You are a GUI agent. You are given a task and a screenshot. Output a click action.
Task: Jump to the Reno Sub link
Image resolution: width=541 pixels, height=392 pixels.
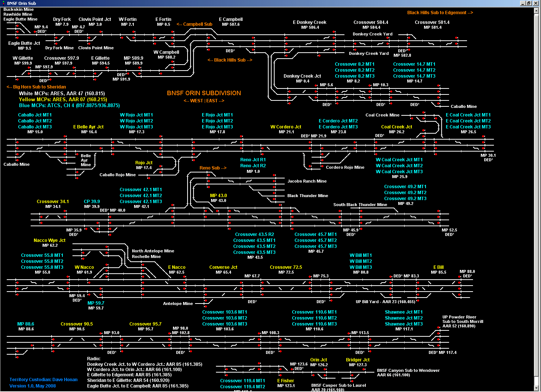213,168
